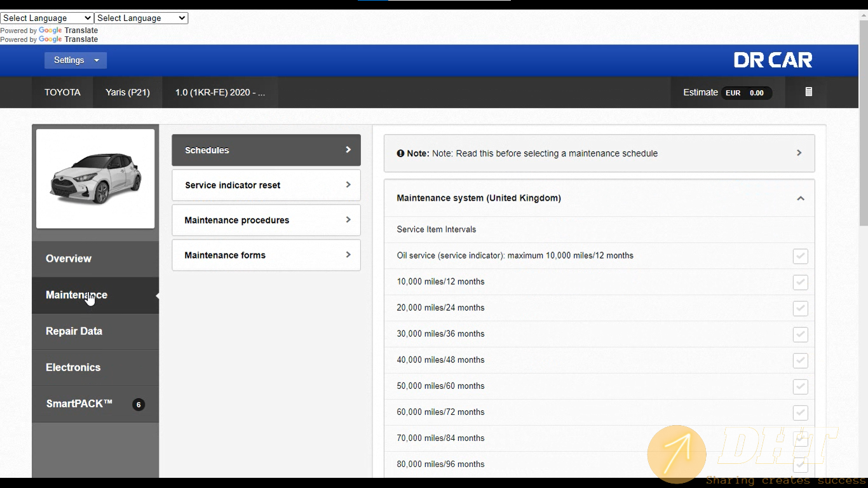868x488 pixels.
Task: Open the Schedules section
Action: coord(266,150)
